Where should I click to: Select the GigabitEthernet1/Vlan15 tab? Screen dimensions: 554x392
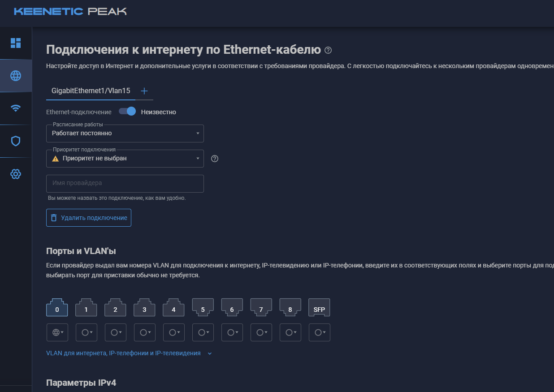click(x=91, y=91)
